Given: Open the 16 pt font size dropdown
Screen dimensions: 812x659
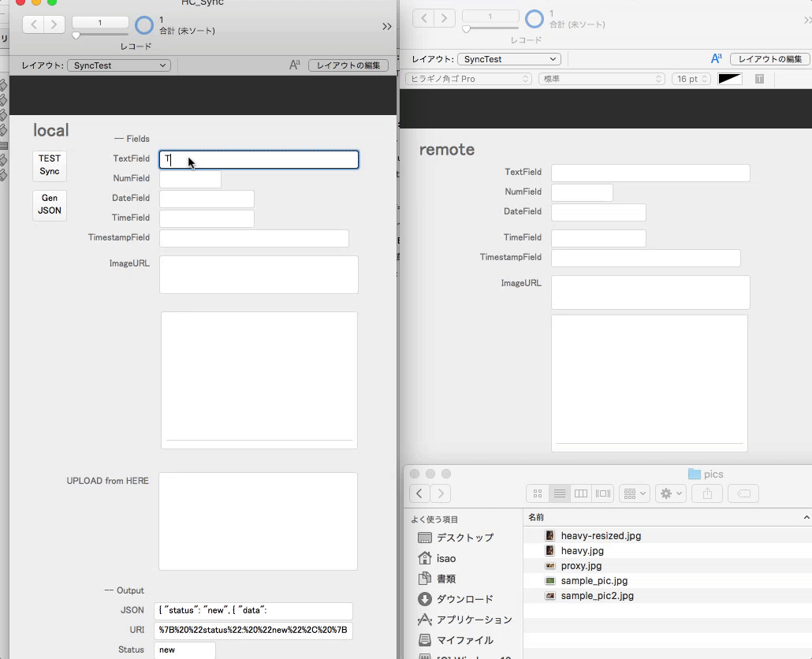Looking at the screenshot, I should [x=691, y=79].
